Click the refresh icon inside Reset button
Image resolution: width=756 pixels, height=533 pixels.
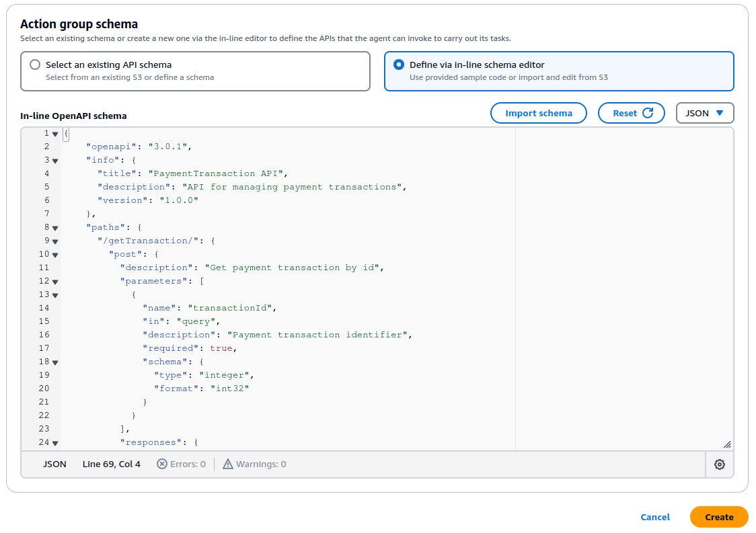coord(648,113)
